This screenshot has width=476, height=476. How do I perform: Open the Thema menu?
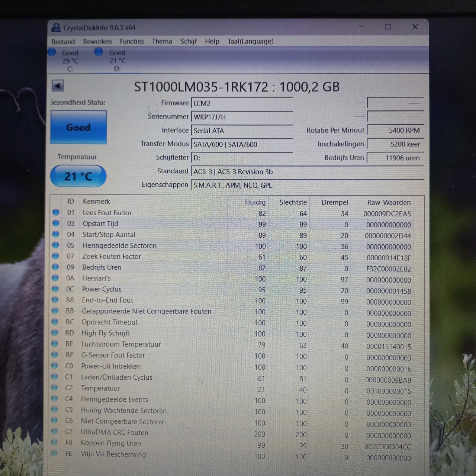[162, 41]
